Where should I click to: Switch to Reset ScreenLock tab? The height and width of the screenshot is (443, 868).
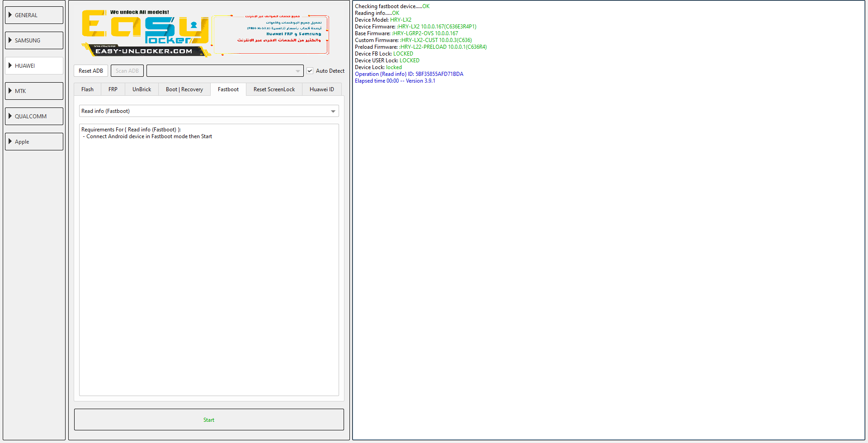point(274,89)
